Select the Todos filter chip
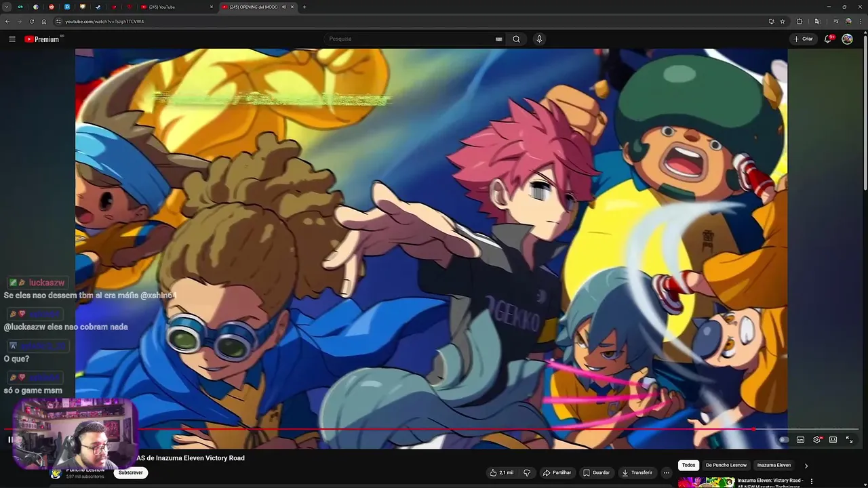Image resolution: width=868 pixels, height=488 pixels. 688,465
